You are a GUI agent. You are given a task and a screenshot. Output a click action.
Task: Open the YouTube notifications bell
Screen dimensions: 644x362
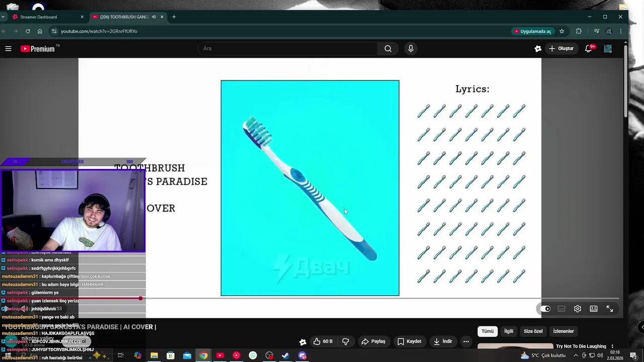(x=588, y=49)
